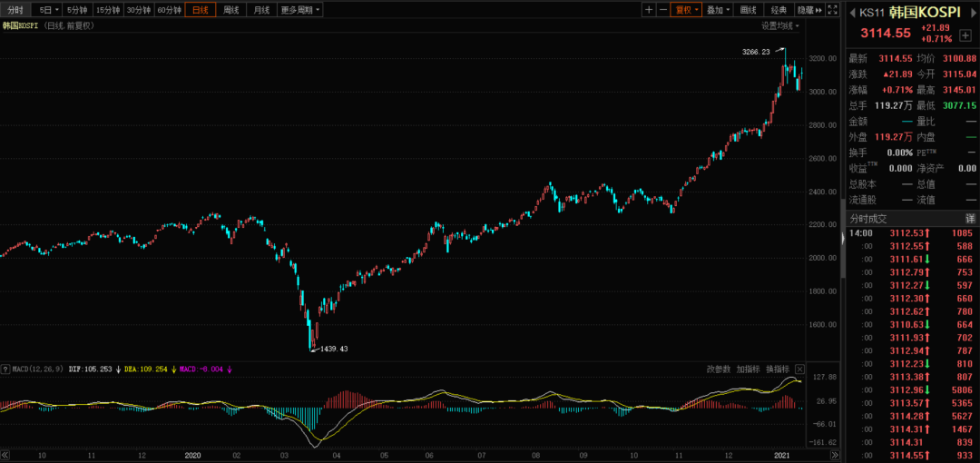Jump timeline backward with double-left arrows
The image size is (980, 463).
point(5,456)
